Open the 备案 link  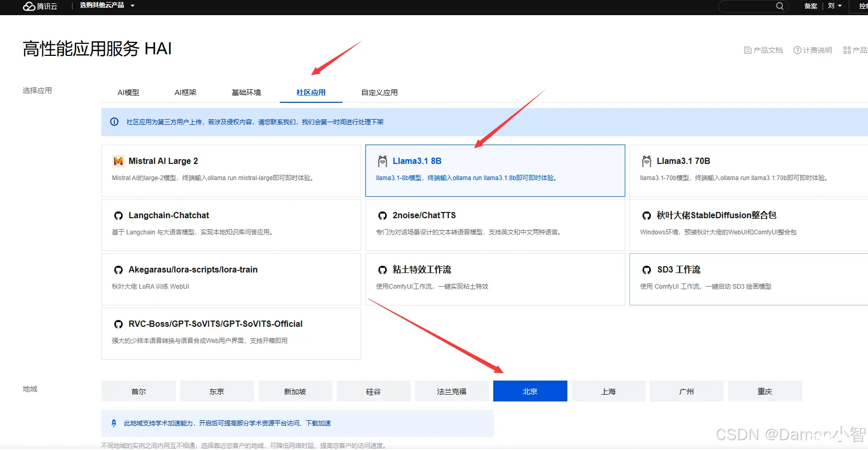811,6
